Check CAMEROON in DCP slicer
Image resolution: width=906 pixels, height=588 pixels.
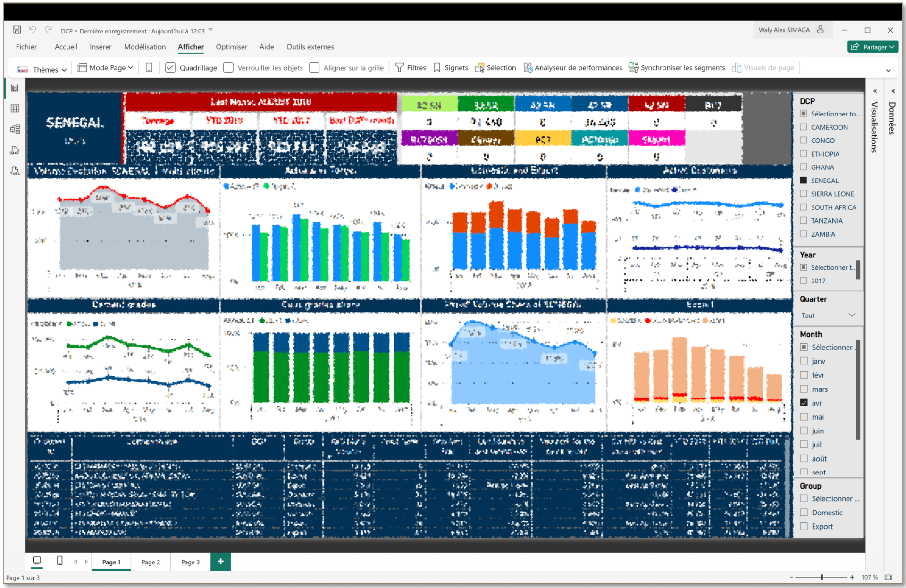tap(804, 127)
